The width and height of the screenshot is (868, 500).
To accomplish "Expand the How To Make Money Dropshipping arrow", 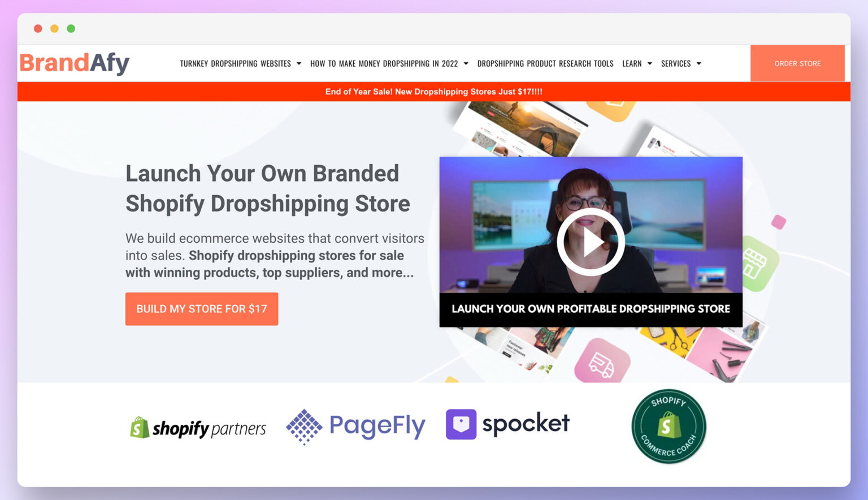I will pos(466,63).
